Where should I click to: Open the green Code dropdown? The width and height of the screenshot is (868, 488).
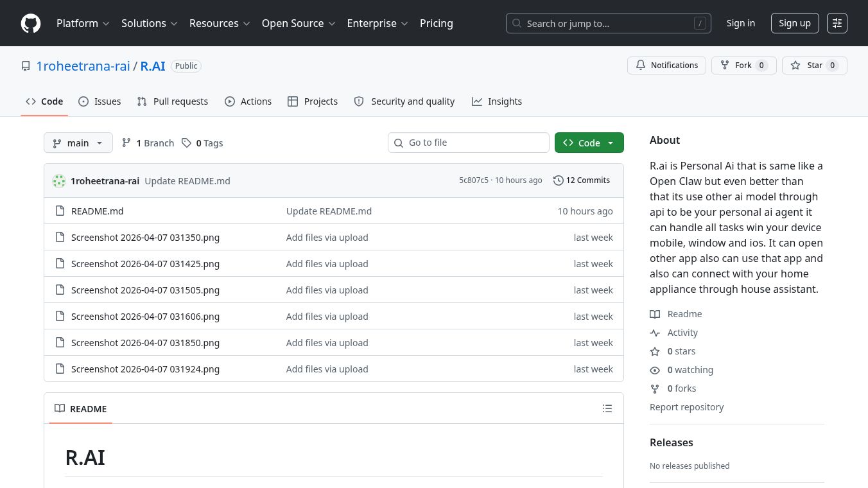click(x=589, y=143)
